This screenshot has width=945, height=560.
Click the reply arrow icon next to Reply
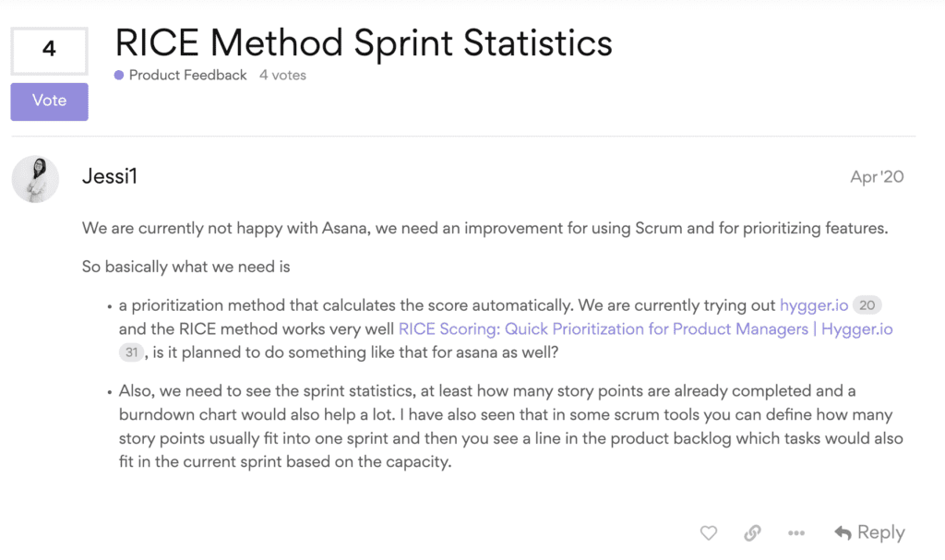(844, 531)
